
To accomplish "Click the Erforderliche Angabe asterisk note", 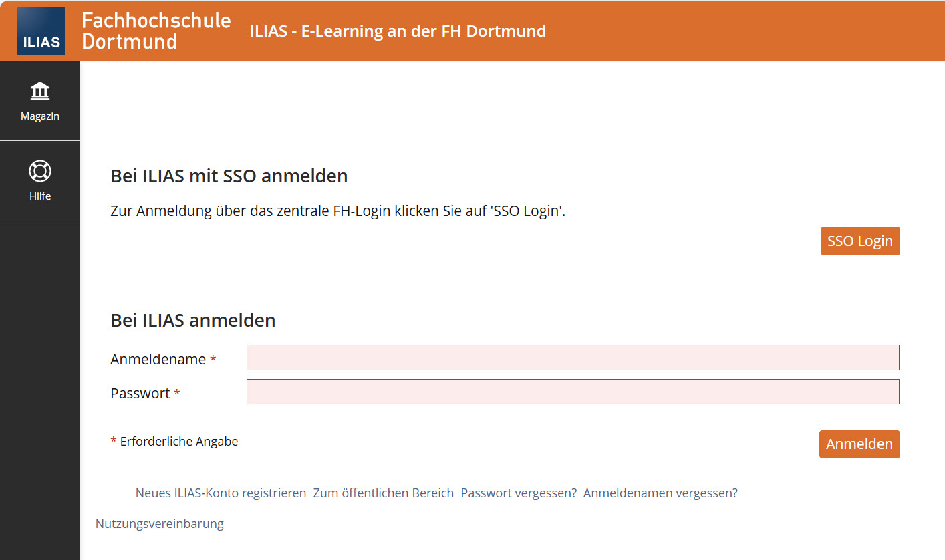I will tap(174, 441).
